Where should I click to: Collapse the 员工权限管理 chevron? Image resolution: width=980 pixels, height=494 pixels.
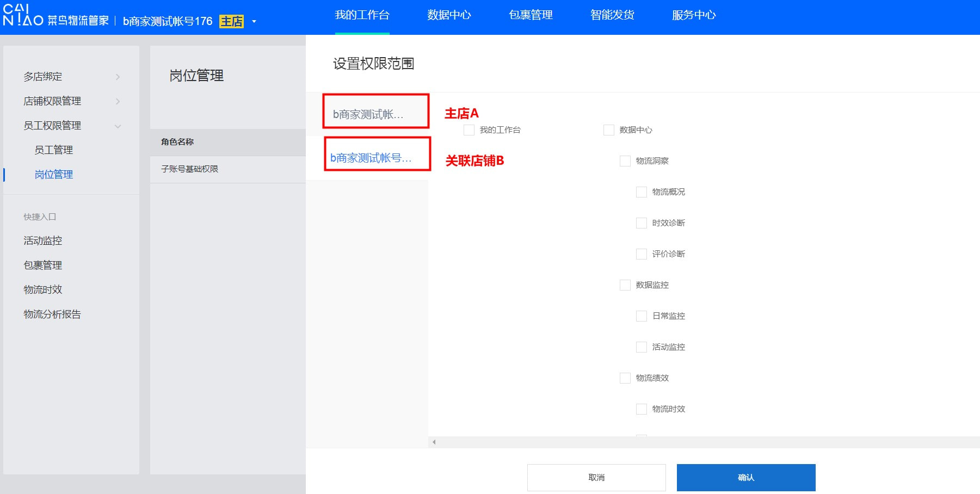[118, 126]
